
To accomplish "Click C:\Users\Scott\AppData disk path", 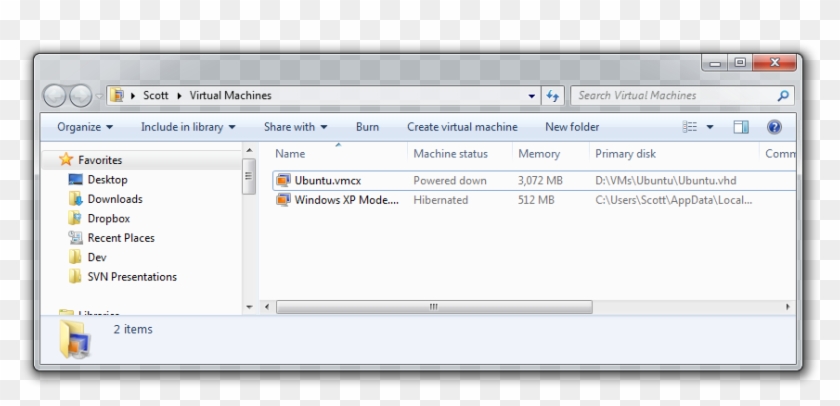I will [x=673, y=200].
